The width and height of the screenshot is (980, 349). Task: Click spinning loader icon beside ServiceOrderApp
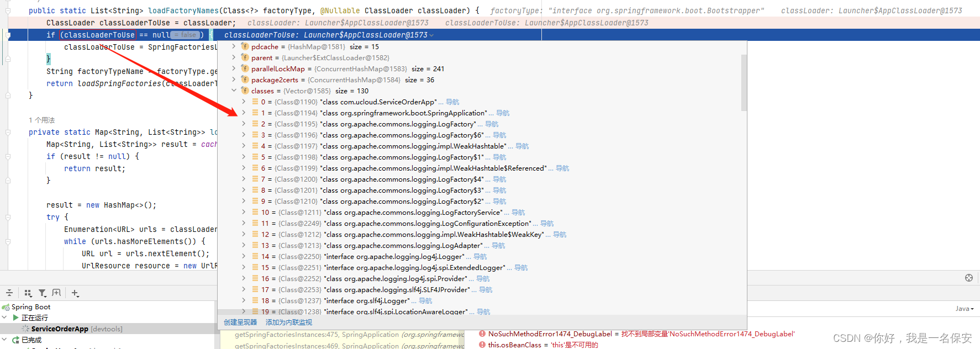(25, 329)
